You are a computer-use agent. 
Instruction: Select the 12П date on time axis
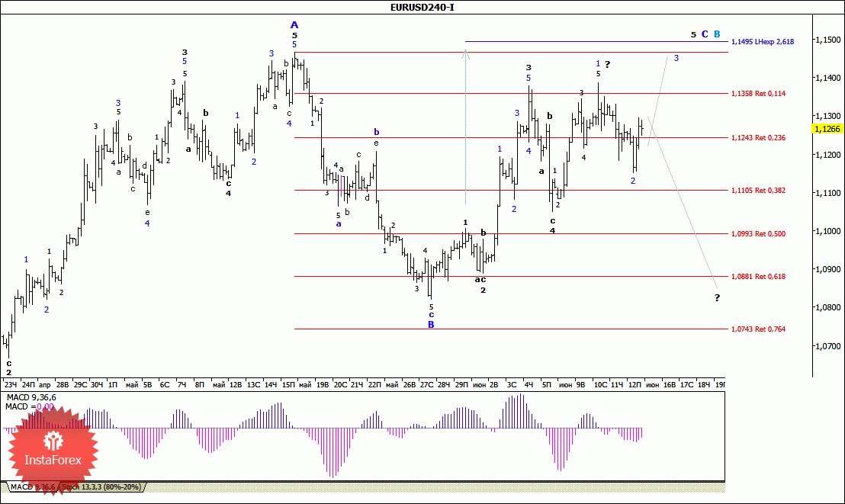click(x=635, y=384)
